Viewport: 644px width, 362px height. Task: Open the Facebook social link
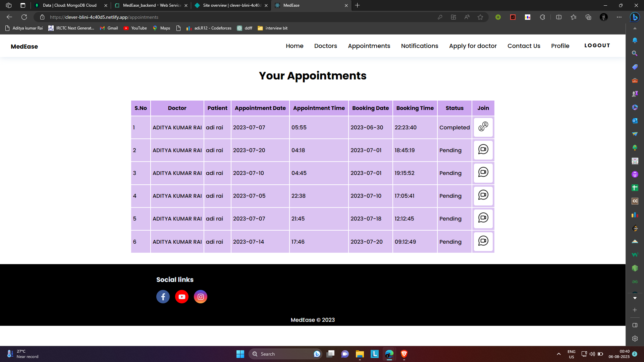pos(163,297)
